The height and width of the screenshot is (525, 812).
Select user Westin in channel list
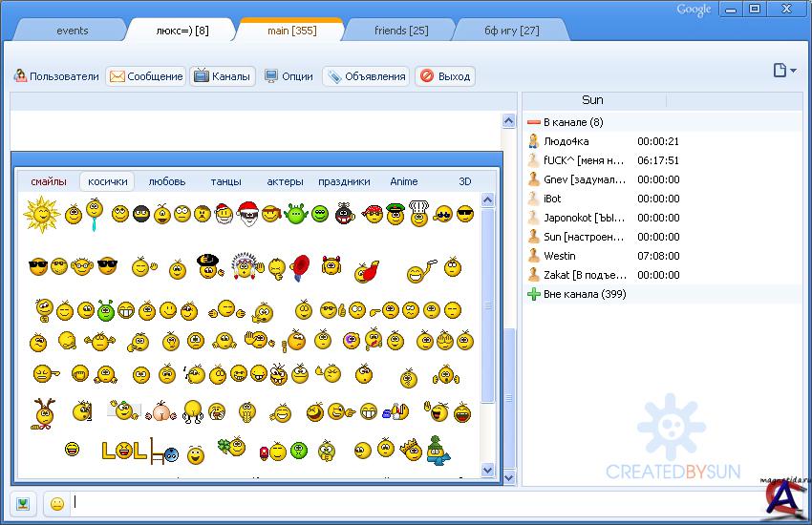(x=560, y=256)
